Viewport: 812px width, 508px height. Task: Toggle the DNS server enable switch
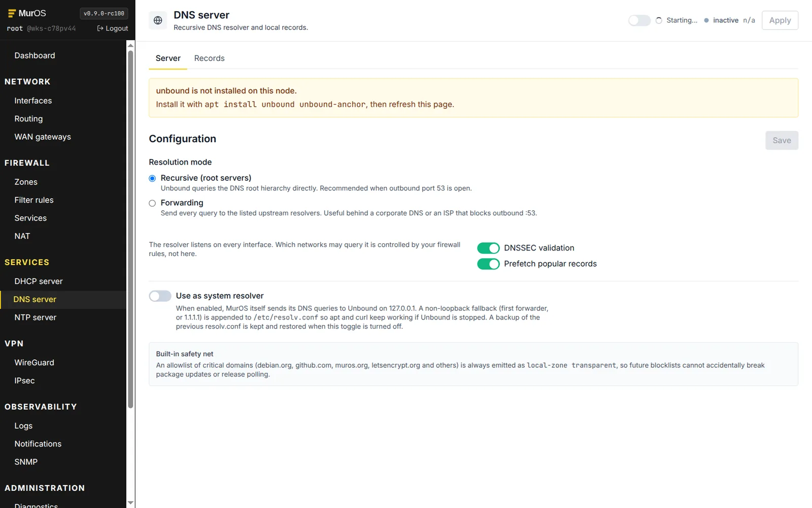[639, 20]
